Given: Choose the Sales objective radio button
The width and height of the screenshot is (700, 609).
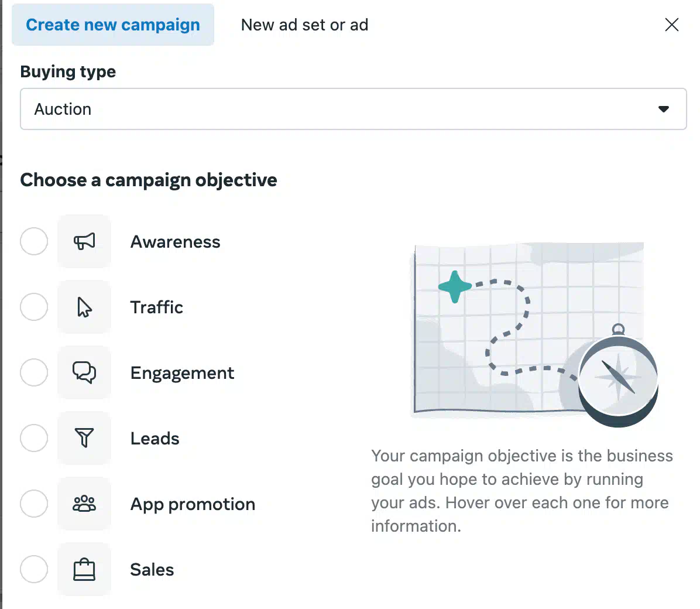Looking at the screenshot, I should click(34, 569).
